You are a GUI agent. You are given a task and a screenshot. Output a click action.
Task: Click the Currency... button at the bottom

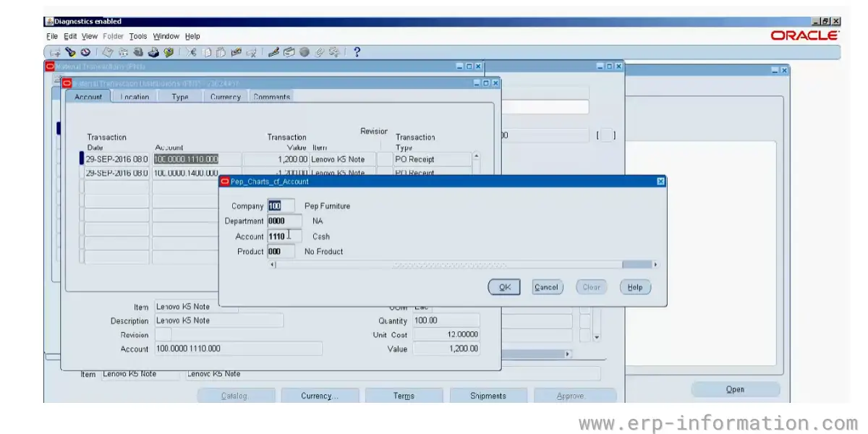click(x=318, y=396)
